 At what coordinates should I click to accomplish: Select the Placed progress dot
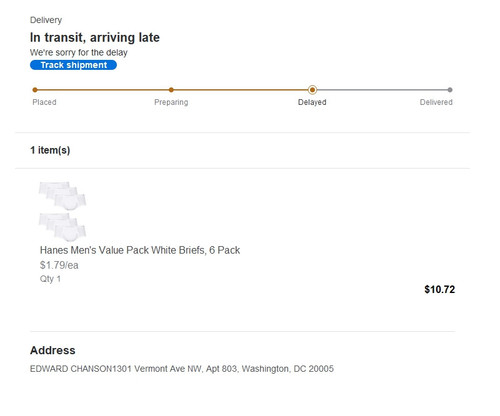tap(35, 90)
